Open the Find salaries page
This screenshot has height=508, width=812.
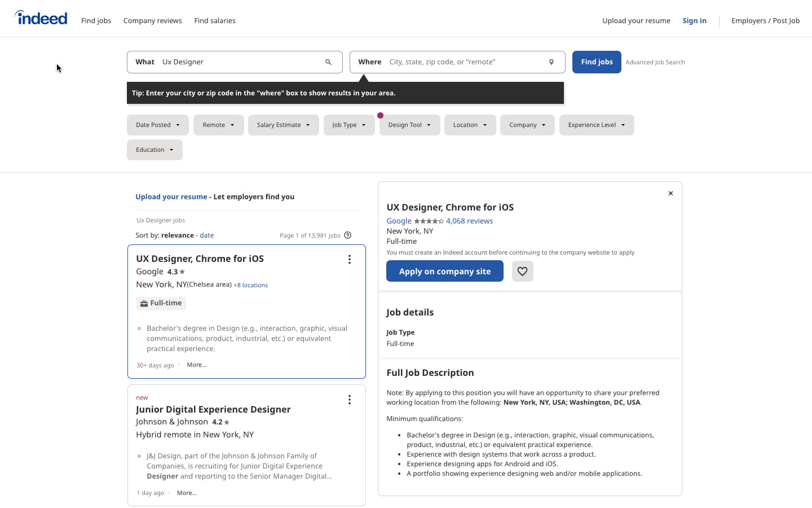[x=215, y=20]
